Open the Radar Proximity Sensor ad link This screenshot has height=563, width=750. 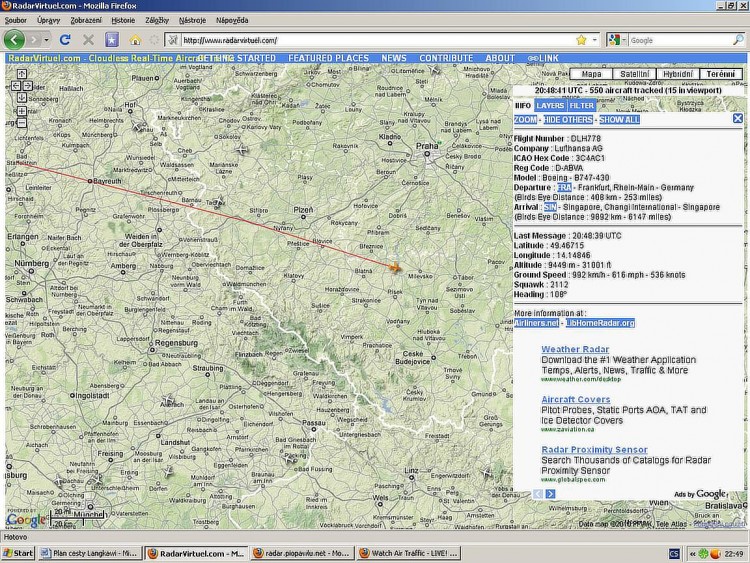point(594,450)
